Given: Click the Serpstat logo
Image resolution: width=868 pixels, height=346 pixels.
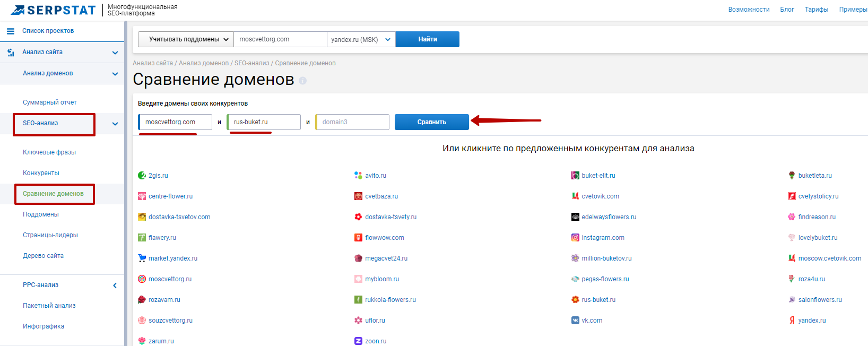Looking at the screenshot, I should click(x=53, y=10).
